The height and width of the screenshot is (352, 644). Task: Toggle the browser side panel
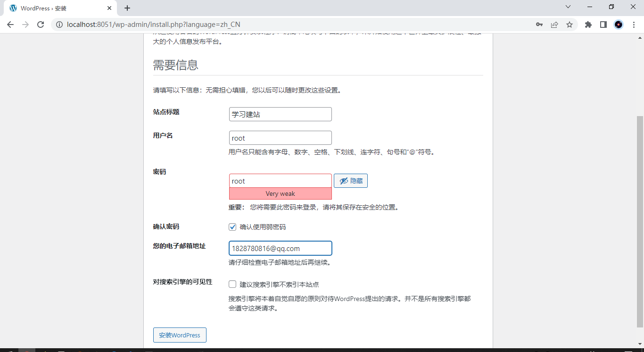[x=603, y=25]
